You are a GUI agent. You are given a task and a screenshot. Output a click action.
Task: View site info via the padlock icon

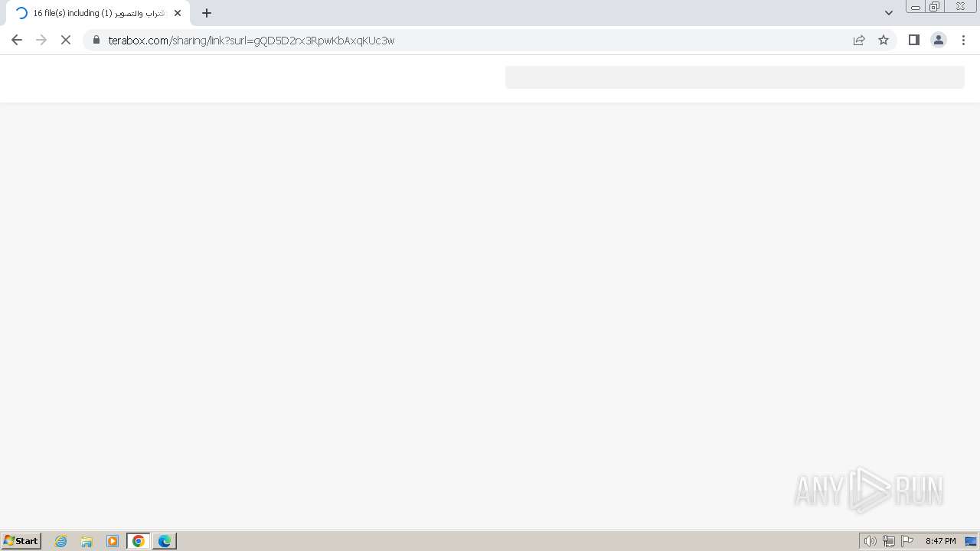(96, 40)
